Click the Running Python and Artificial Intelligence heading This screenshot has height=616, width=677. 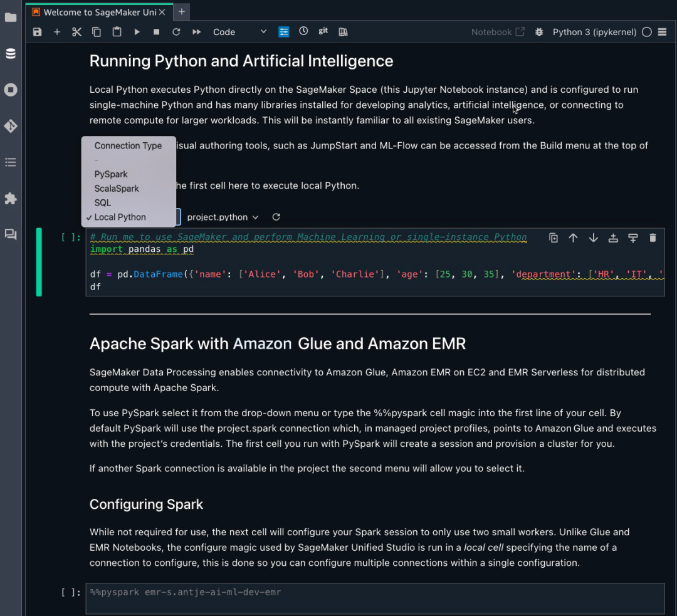pyautogui.click(x=241, y=61)
